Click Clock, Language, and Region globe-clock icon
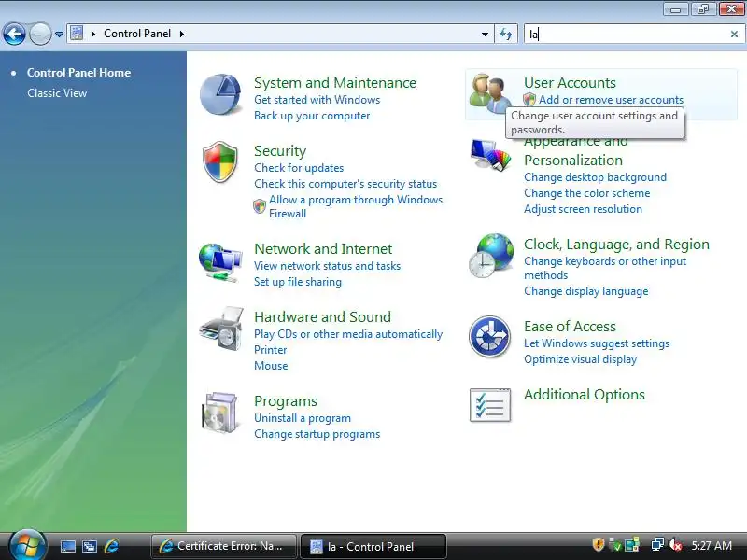The image size is (747, 560). 491,256
